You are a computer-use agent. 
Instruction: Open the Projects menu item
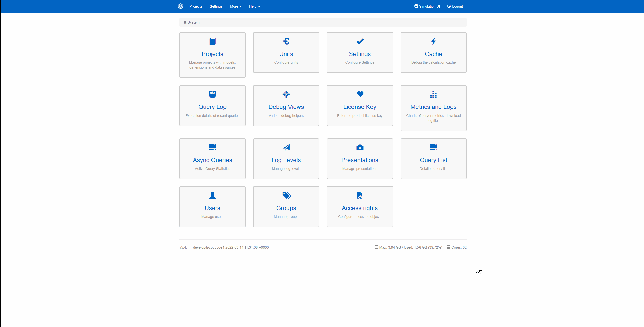196,6
